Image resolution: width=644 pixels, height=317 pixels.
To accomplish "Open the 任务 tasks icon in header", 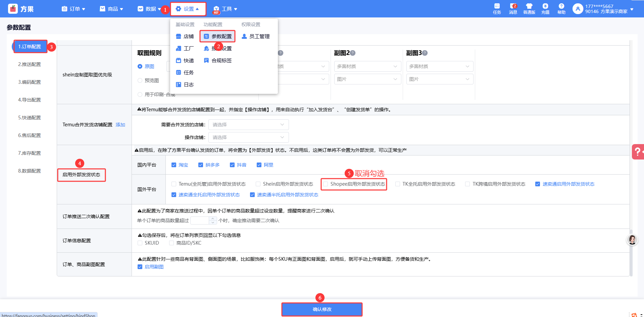I will click(497, 8).
